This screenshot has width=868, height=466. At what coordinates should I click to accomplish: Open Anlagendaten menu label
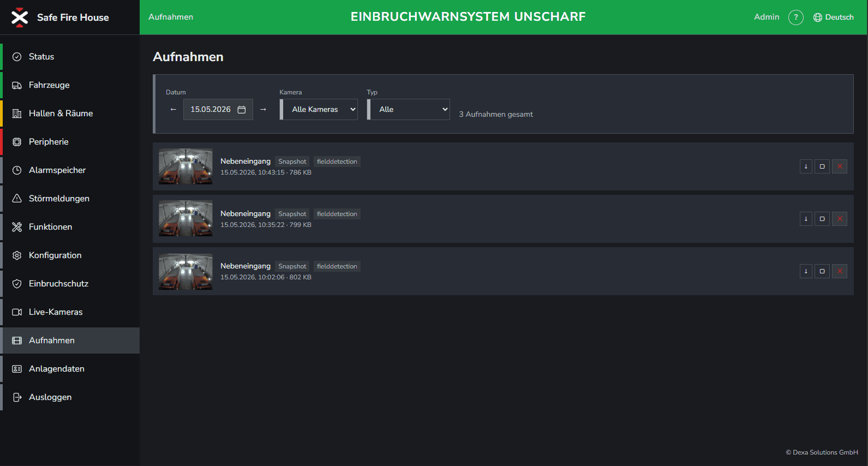(57, 369)
